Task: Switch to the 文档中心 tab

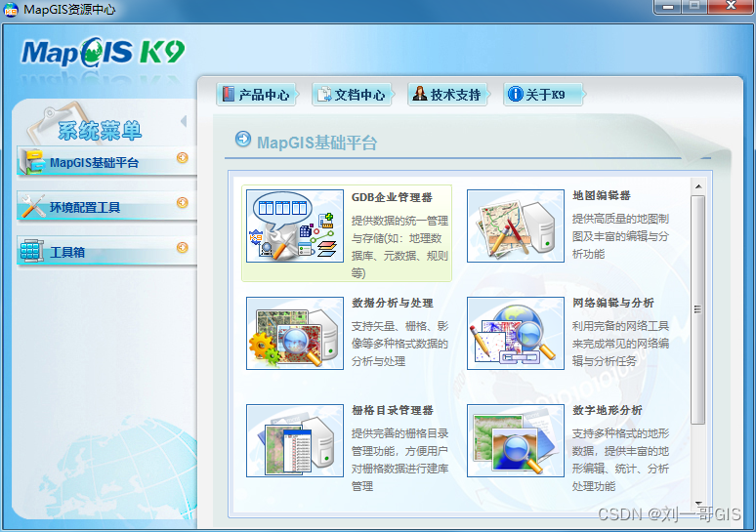Action: 352,94
